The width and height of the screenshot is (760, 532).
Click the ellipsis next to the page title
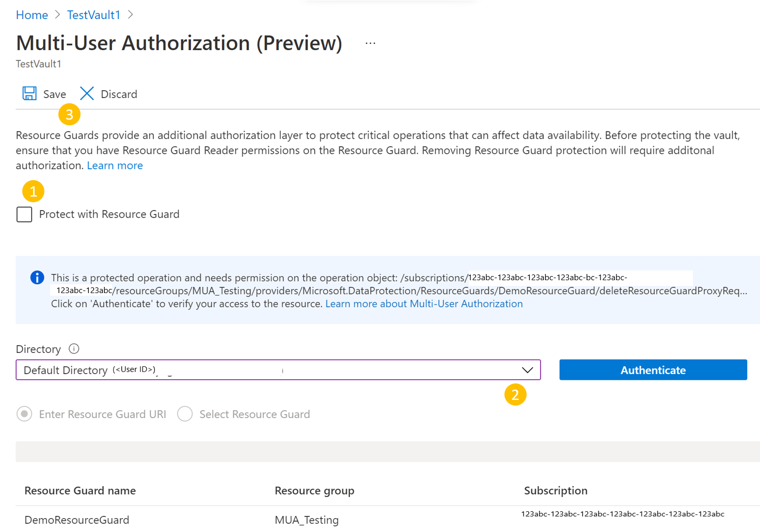click(370, 42)
